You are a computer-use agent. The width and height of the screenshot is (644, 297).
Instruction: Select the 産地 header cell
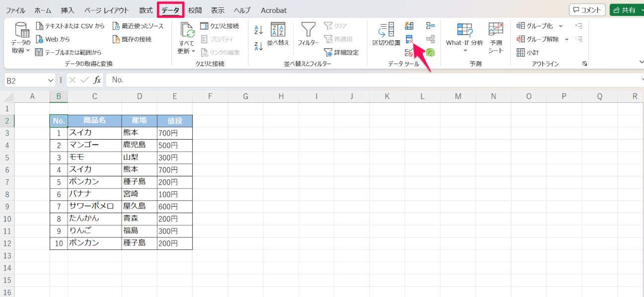[139, 121]
